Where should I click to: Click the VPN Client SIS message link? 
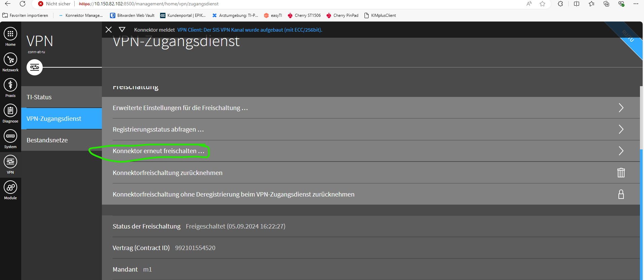250,30
